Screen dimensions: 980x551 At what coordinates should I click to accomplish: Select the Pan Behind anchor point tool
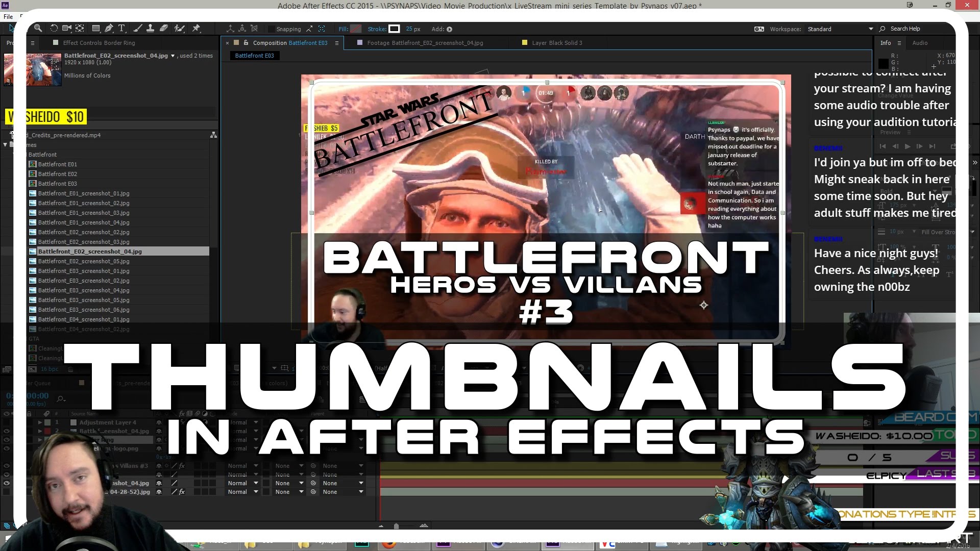(80, 29)
